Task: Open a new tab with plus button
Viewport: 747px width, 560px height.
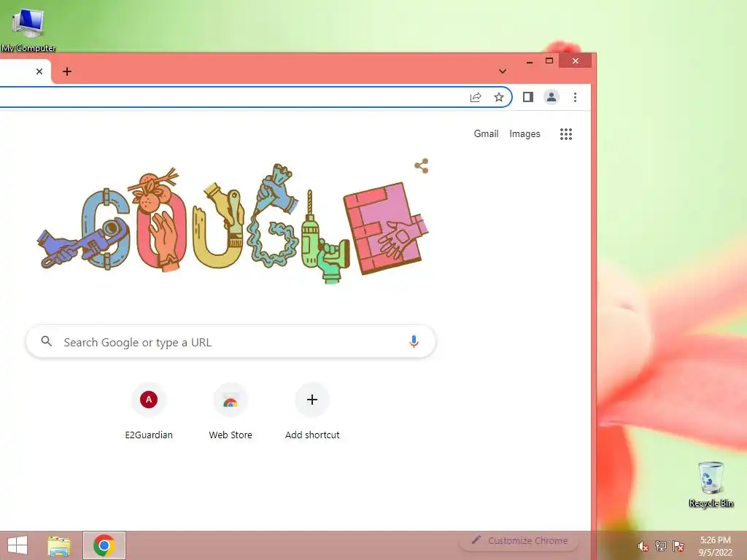Action: tap(67, 71)
